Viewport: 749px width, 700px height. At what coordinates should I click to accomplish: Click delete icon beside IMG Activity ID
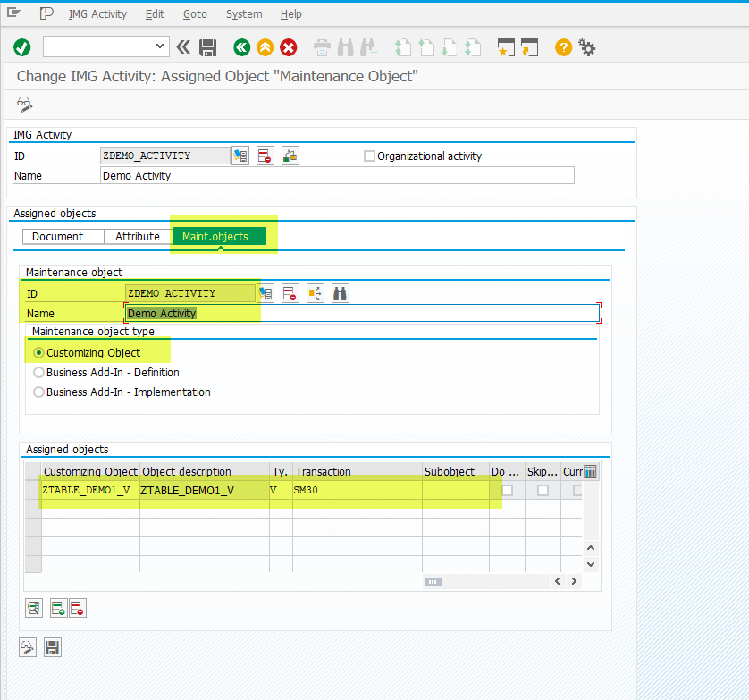[x=265, y=156]
